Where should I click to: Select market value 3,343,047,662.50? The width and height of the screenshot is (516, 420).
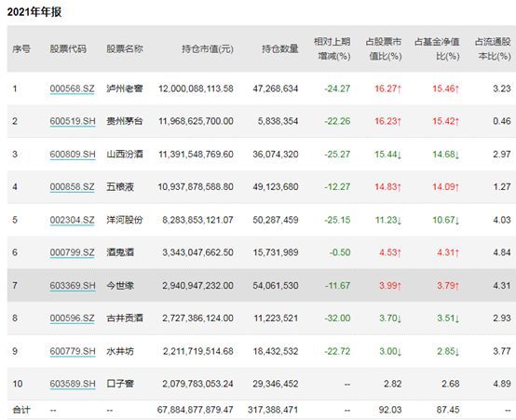[x=197, y=252]
